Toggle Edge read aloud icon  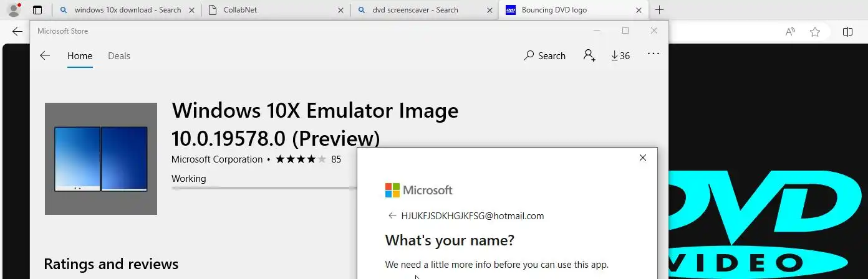tap(790, 32)
